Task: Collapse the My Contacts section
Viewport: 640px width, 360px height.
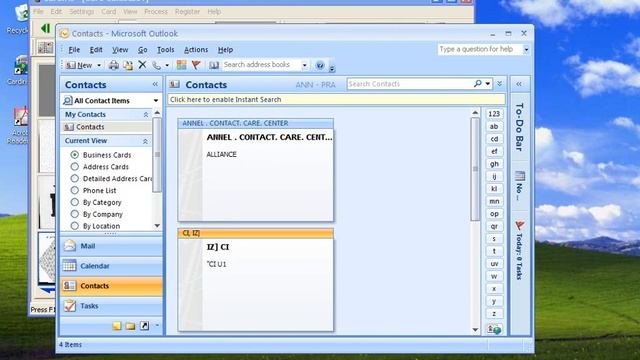Action: [x=146, y=115]
